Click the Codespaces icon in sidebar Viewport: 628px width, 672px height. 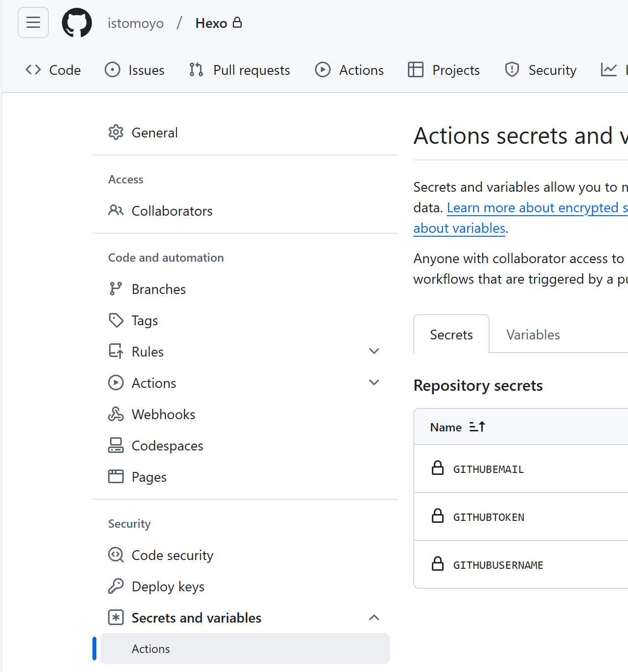coord(116,446)
